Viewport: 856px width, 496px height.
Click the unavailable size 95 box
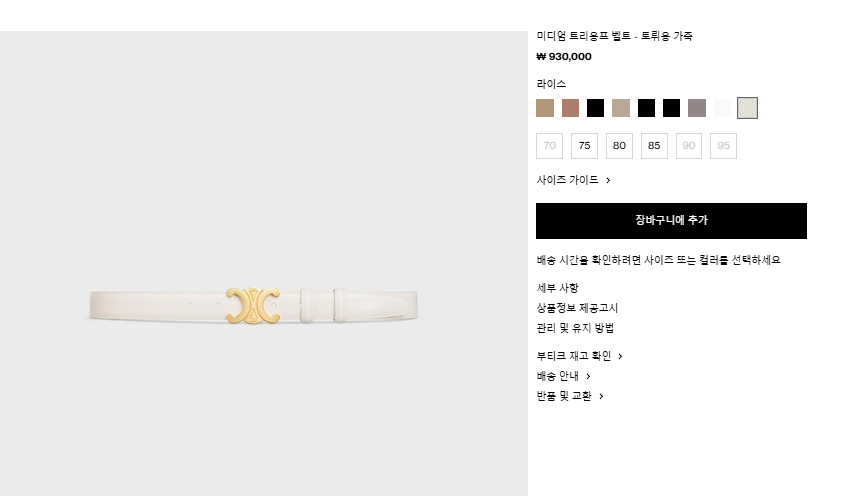pos(723,146)
